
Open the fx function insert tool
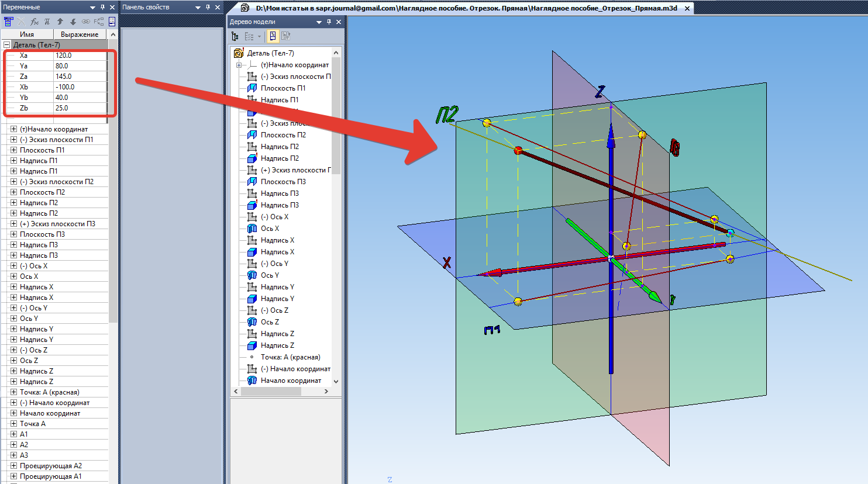pos(35,22)
